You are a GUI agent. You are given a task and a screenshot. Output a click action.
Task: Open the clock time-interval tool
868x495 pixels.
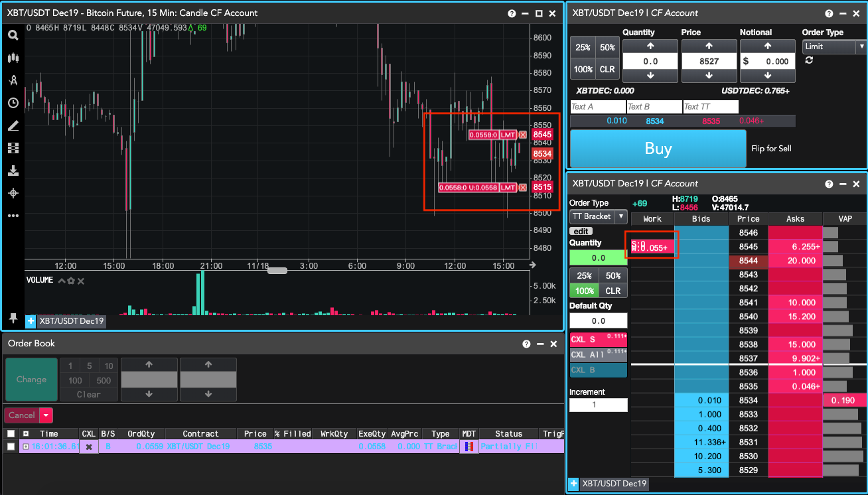coord(13,103)
